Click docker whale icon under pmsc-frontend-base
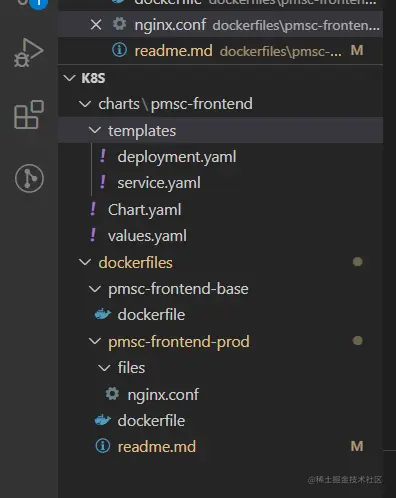This screenshot has width=396, height=498. point(103,314)
